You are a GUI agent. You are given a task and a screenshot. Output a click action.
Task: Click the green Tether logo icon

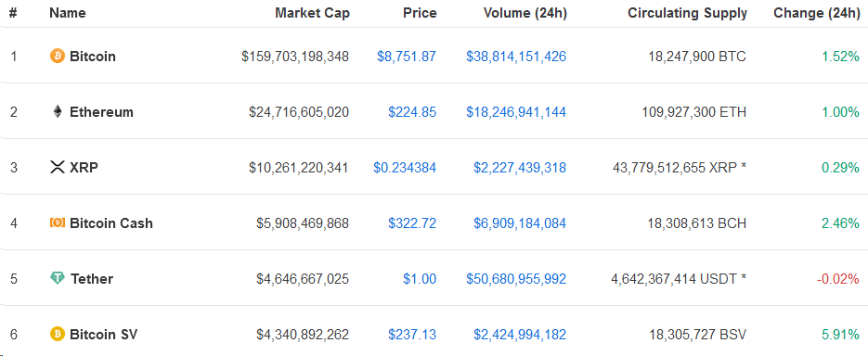[57, 279]
